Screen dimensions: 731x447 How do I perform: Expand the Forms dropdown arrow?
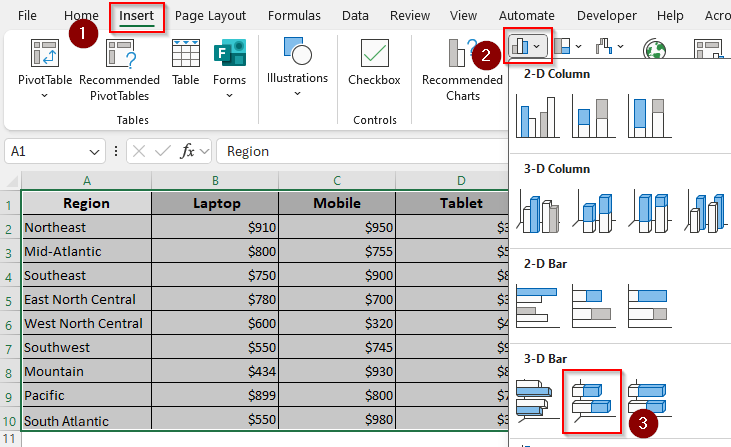[229, 96]
